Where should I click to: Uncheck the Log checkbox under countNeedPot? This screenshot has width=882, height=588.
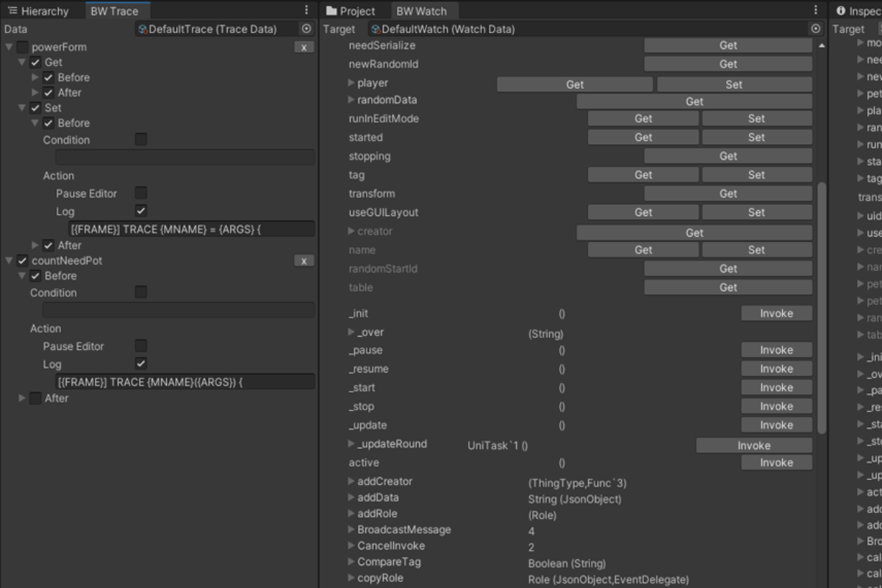point(141,364)
